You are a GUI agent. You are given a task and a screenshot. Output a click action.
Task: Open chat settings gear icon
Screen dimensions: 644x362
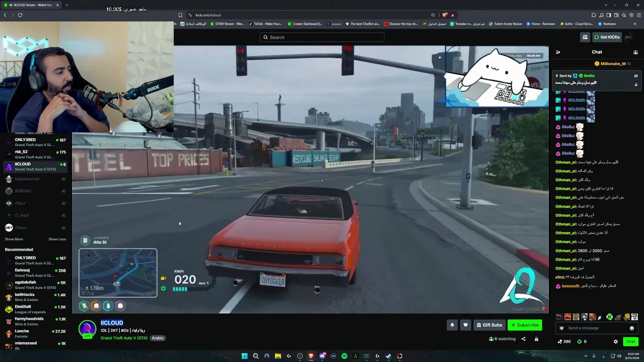pos(615,341)
